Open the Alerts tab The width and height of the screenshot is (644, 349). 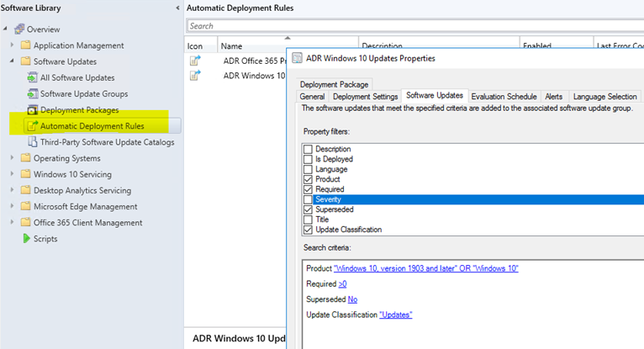[x=554, y=97]
